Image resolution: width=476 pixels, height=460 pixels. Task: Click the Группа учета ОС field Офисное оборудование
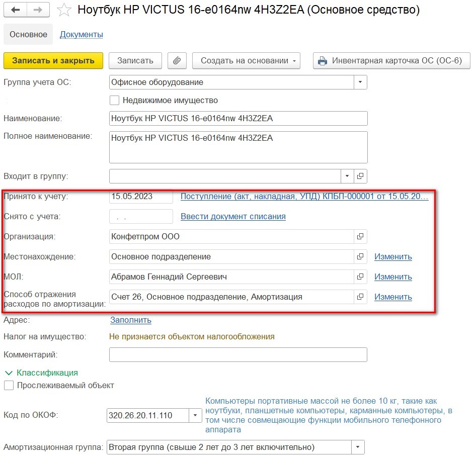tap(231, 82)
